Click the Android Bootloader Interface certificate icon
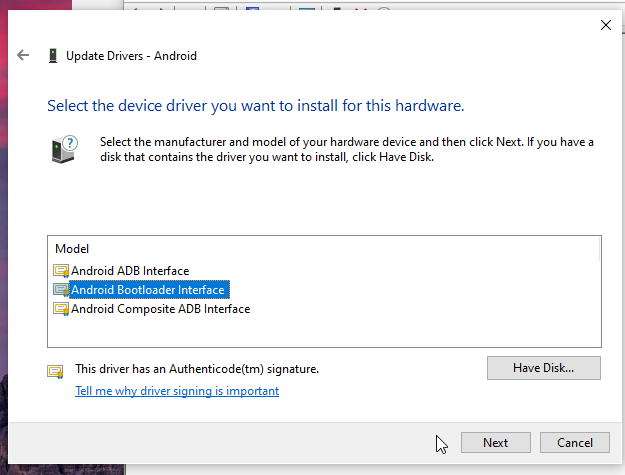 [61, 290]
